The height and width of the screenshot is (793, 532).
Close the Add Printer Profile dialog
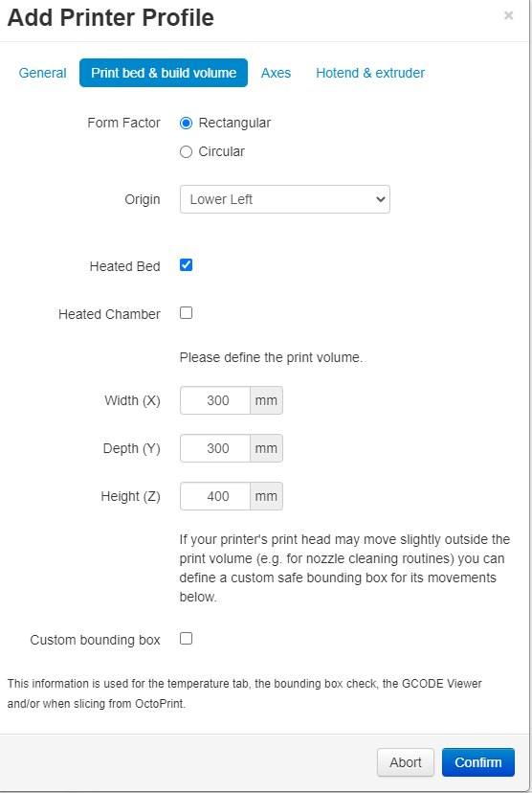tap(508, 15)
